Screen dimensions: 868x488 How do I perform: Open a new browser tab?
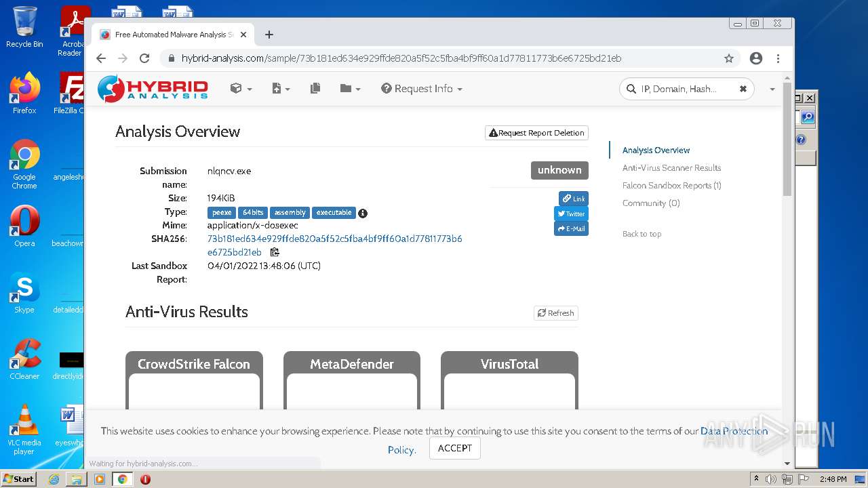pos(269,35)
